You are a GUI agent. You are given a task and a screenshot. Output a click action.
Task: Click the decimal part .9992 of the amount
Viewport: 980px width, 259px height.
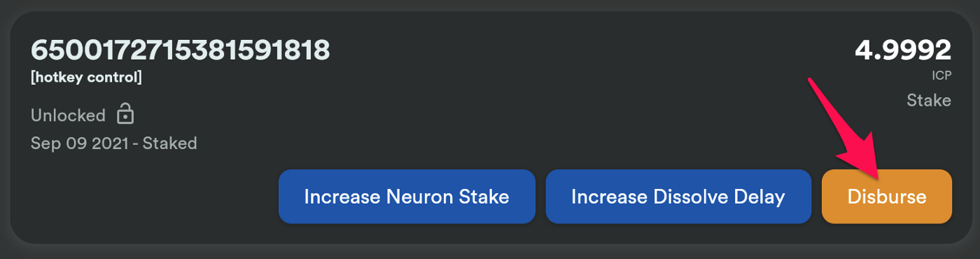tap(911, 50)
